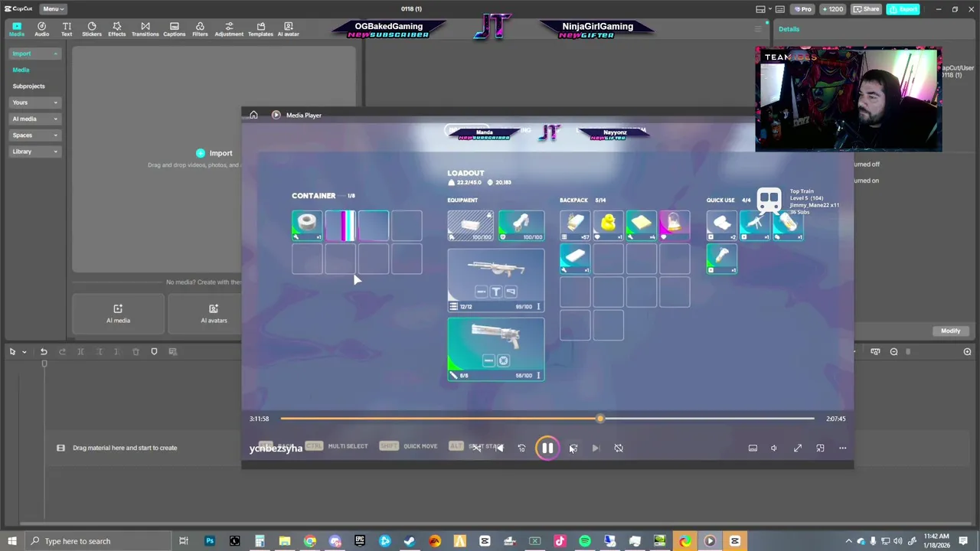
Task: Open the Templates panel
Action: [x=260, y=29]
